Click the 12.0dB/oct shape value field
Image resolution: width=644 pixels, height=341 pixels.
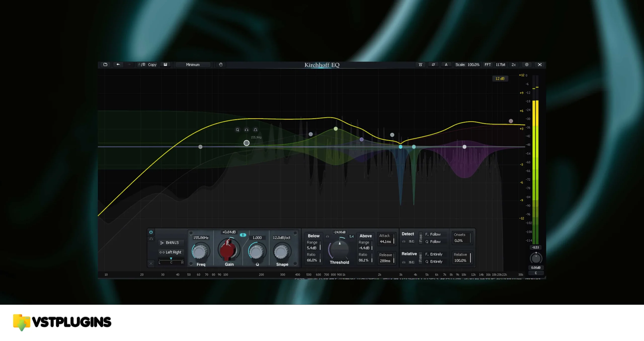click(281, 237)
